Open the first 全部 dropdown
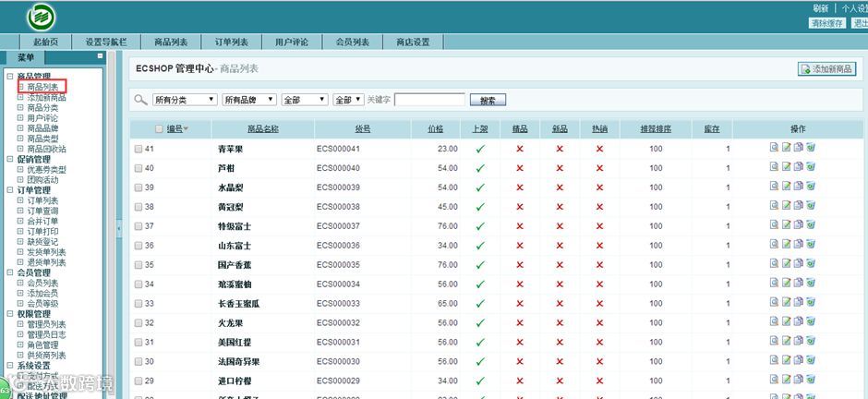The width and height of the screenshot is (868, 399). pos(305,100)
